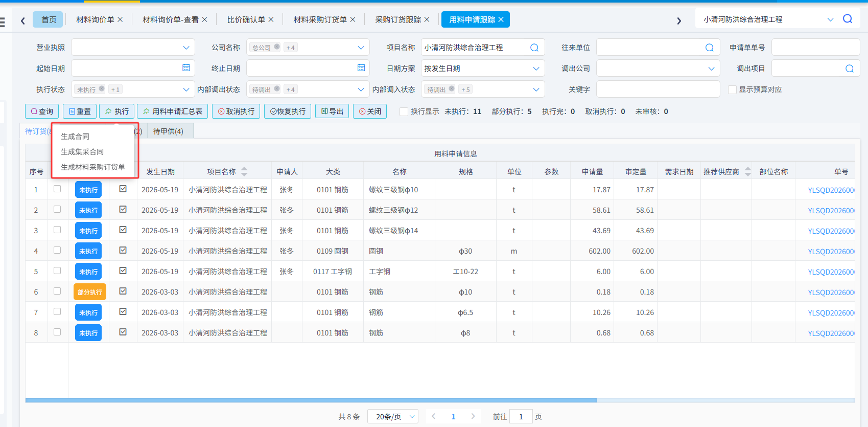The width and height of the screenshot is (868, 427).
Task: Select the row checkbox for 螺纹三级钢φ10
Action: [x=57, y=189]
